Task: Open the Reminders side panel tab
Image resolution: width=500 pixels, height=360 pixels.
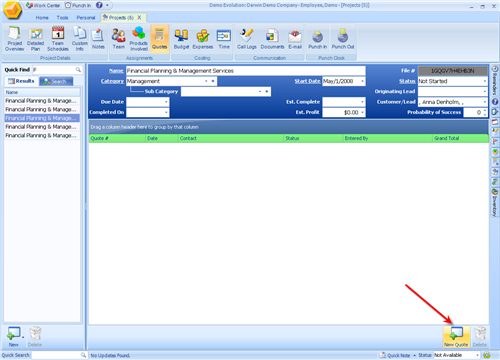Action: (495, 80)
